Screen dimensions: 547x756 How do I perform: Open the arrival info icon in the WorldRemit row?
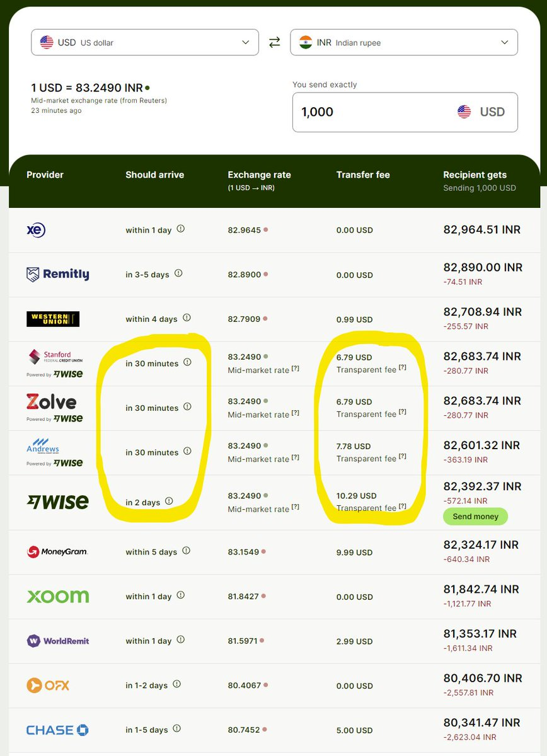180,640
